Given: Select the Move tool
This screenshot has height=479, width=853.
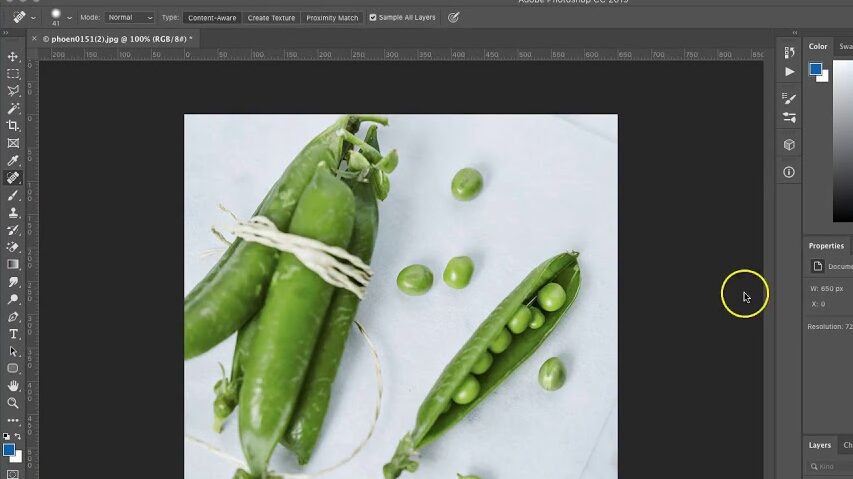Looking at the screenshot, I should (13, 57).
